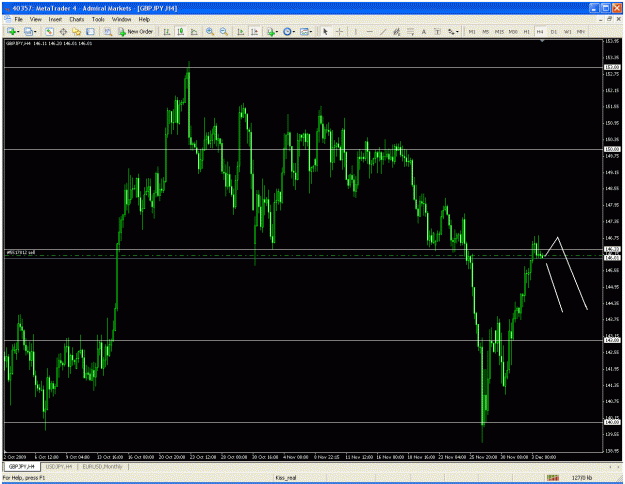625x484 pixels.
Task: Switch to M30 timeframe
Action: tap(513, 31)
